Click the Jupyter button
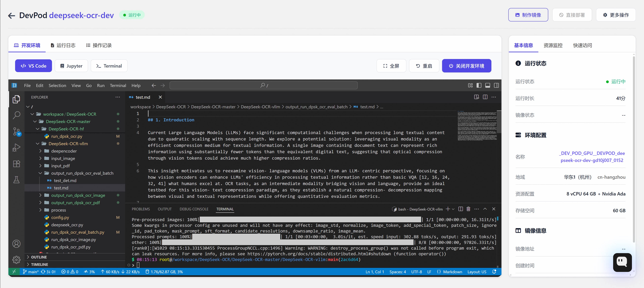Viewport: 644px width, 288px height. click(x=71, y=66)
